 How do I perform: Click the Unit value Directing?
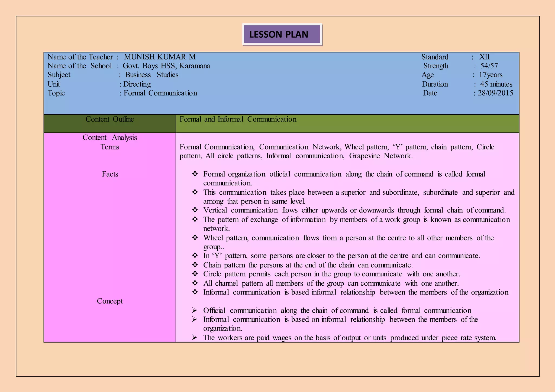pyautogui.click(x=137, y=84)
